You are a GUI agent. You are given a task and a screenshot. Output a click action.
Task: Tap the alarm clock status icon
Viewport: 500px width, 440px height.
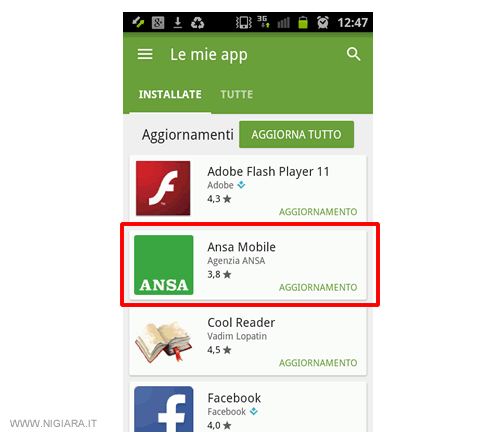(322, 22)
